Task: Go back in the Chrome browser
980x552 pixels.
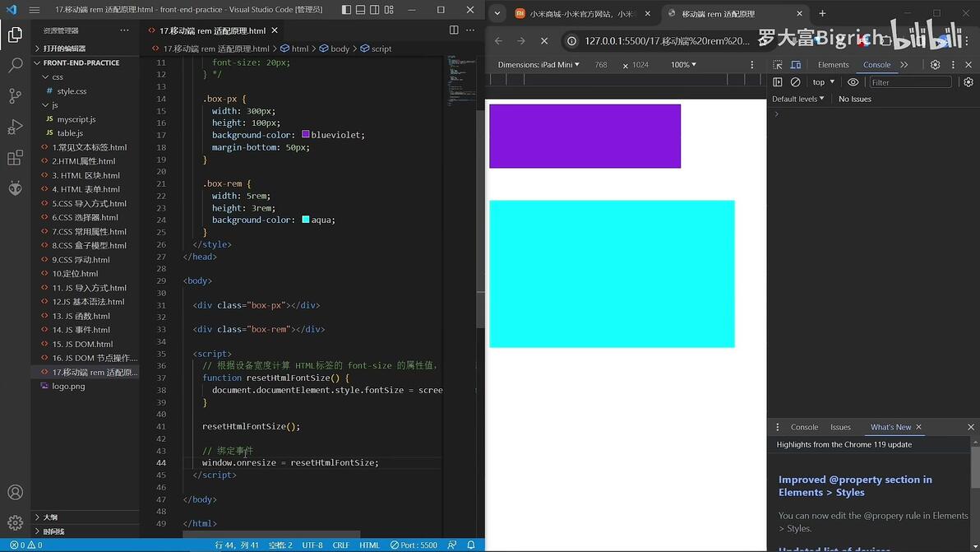Action: click(x=498, y=40)
